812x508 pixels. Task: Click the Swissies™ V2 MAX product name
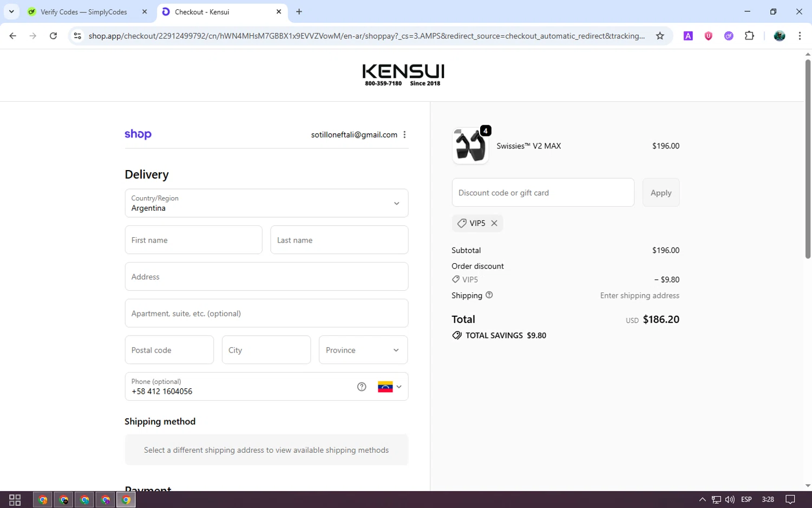[528, 146]
